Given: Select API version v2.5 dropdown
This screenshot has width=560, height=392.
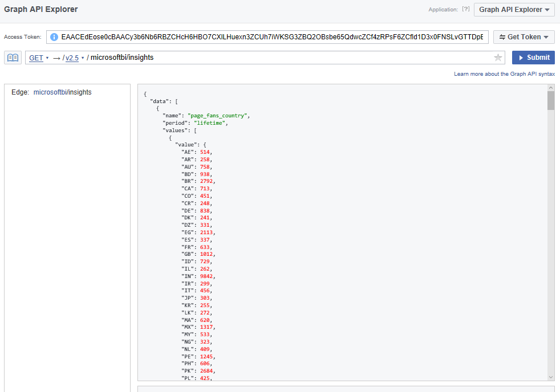Looking at the screenshot, I should point(75,58).
